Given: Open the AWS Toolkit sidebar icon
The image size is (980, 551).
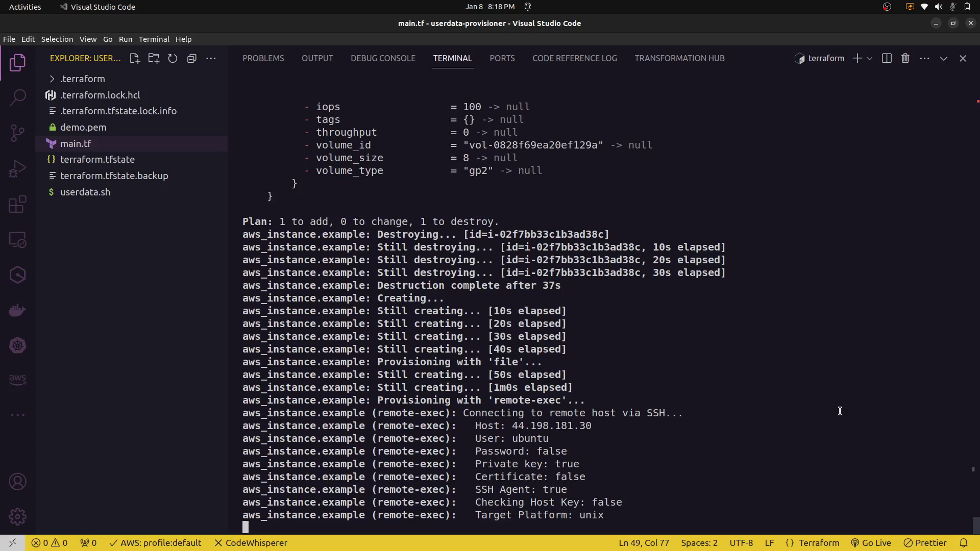Looking at the screenshot, I should (17, 380).
